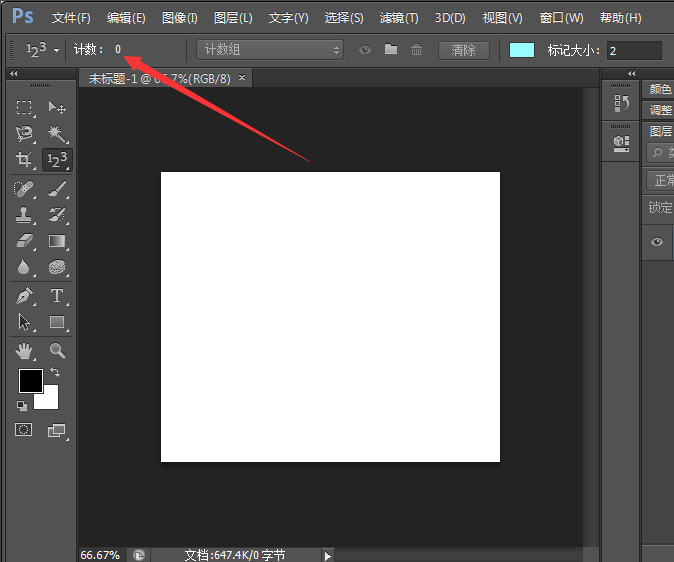
Task: Select the History Brush tool
Action: (x=57, y=215)
